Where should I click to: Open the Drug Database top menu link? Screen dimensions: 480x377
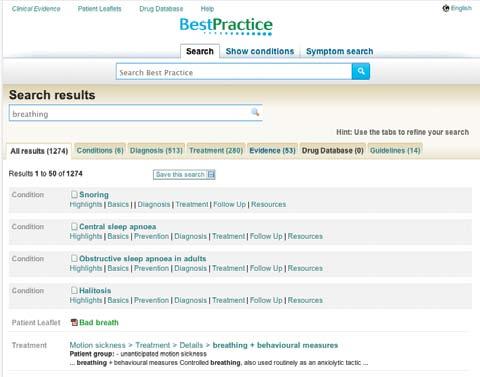coord(161,9)
